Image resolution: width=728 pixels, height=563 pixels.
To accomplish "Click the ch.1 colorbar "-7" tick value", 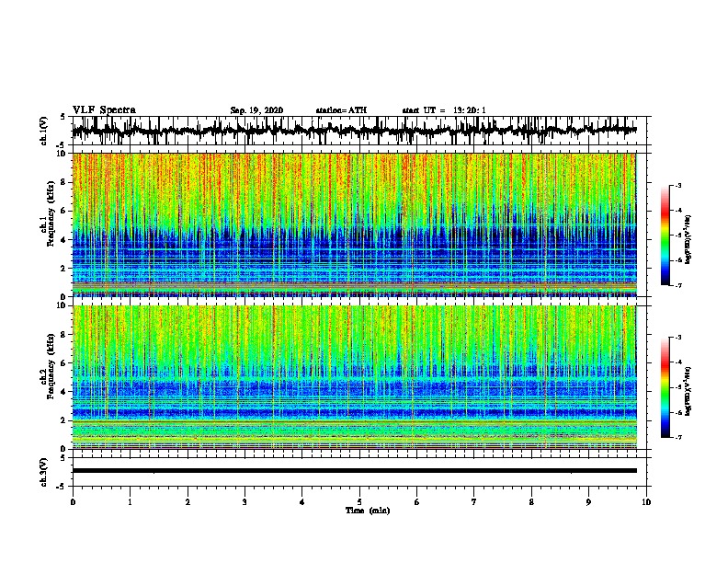I will pyautogui.click(x=678, y=285).
